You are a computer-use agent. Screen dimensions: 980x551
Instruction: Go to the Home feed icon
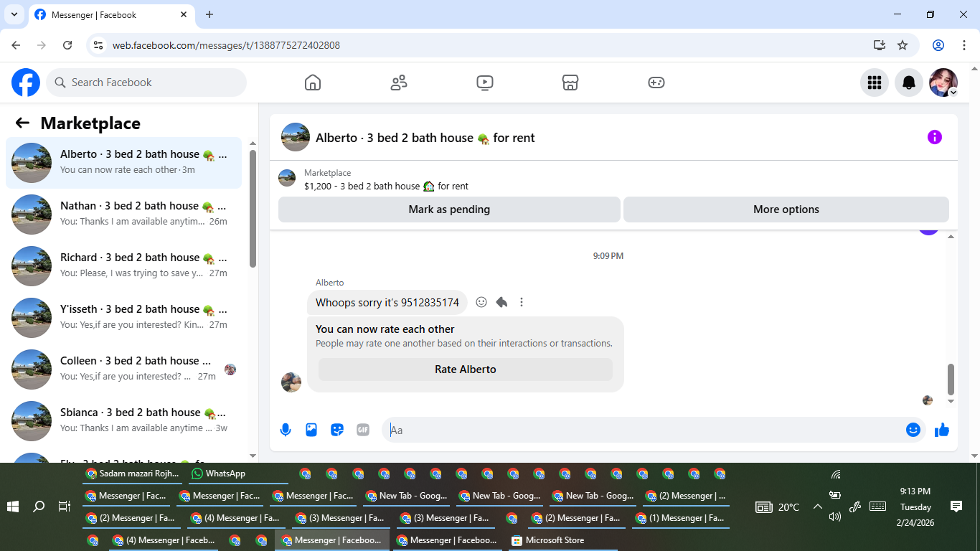click(313, 83)
